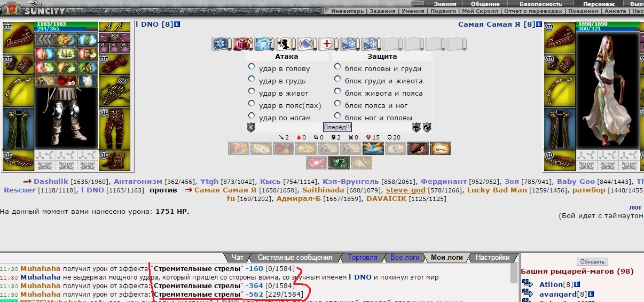644x302 pixels.
Task: Open Мой Скролл submenu item
Action: [480, 11]
